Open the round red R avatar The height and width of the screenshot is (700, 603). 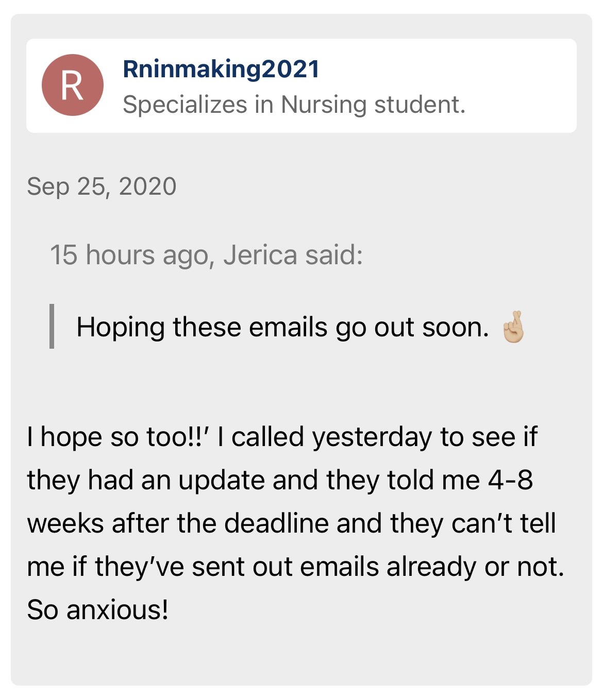pos(73,85)
